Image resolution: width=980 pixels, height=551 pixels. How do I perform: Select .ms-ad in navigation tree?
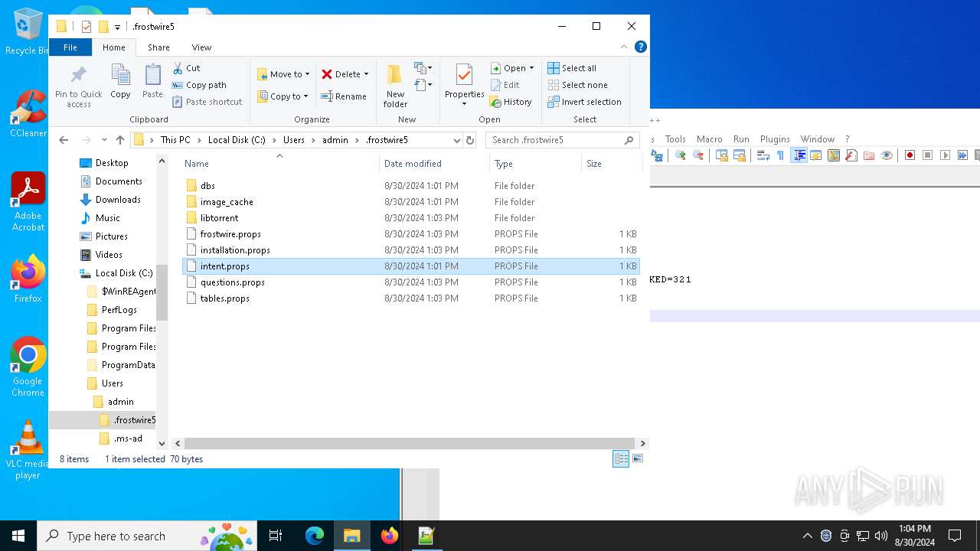point(121,439)
